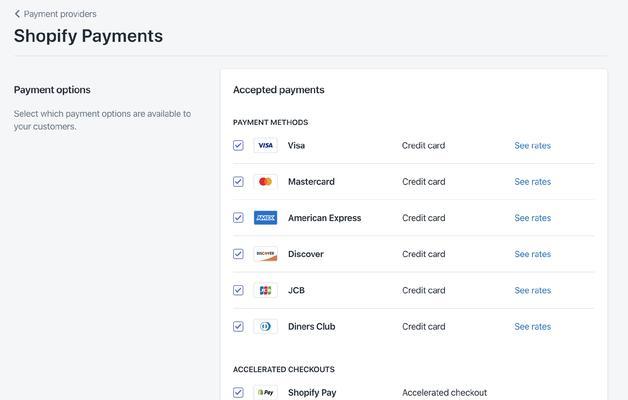
Task: Click the Shopify Pay label text
Action: (x=312, y=393)
